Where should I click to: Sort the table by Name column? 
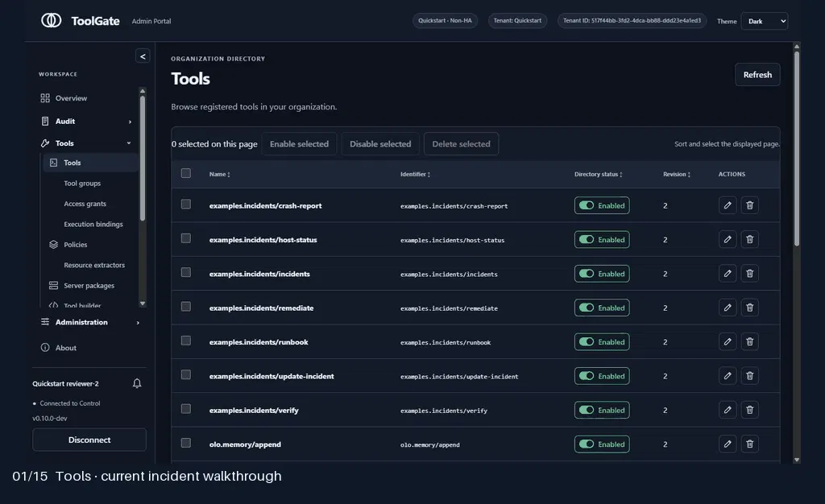[219, 175]
